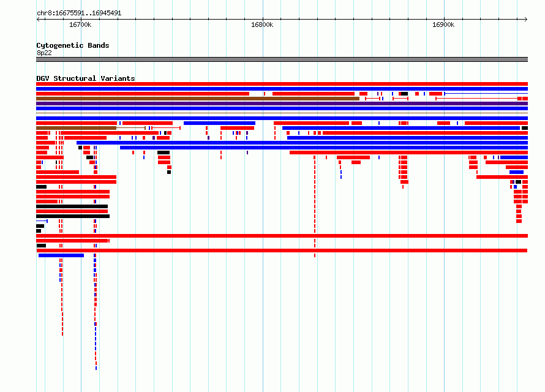Click the small isolated blue bar near the right edge

(516, 172)
